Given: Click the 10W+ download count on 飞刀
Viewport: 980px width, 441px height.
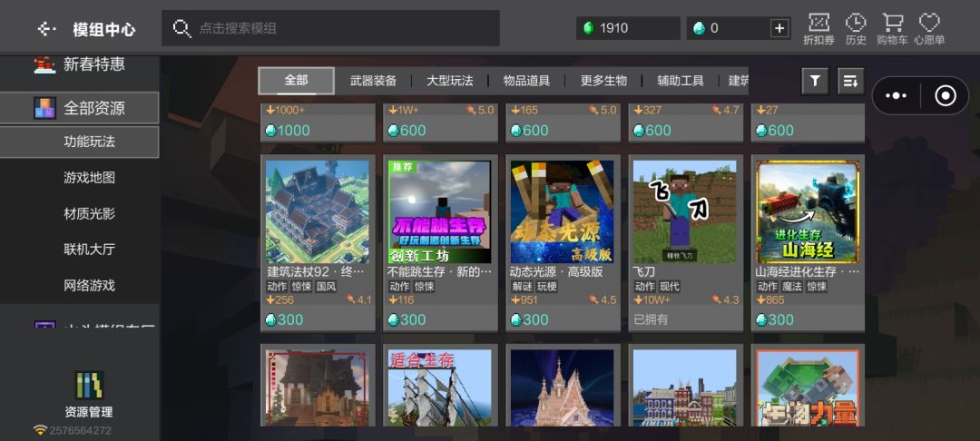Looking at the screenshot, I should (x=652, y=299).
